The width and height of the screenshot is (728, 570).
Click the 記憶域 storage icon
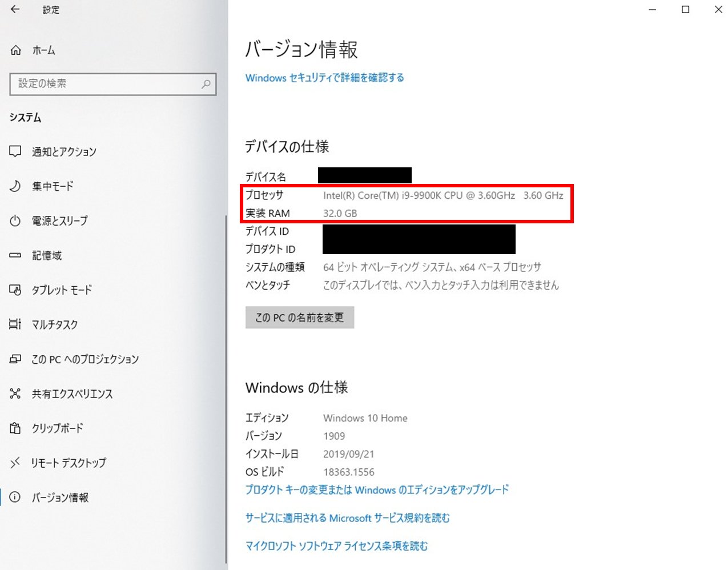(15, 255)
